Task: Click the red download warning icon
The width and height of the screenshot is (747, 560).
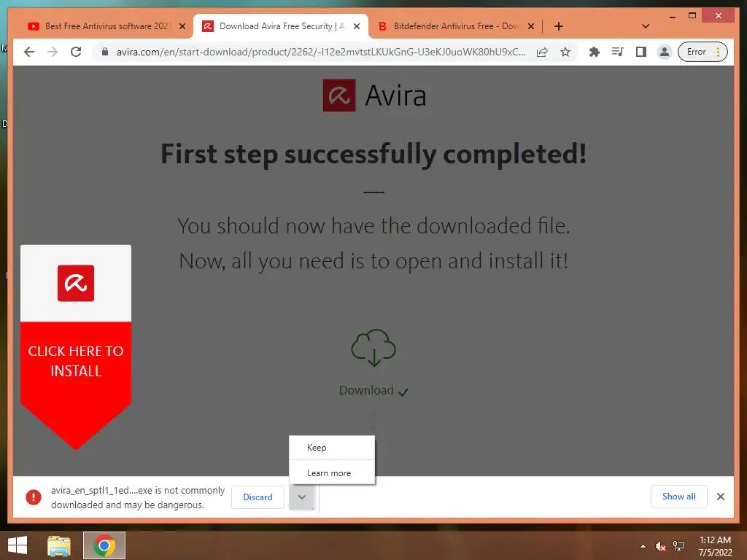Action: click(34, 497)
